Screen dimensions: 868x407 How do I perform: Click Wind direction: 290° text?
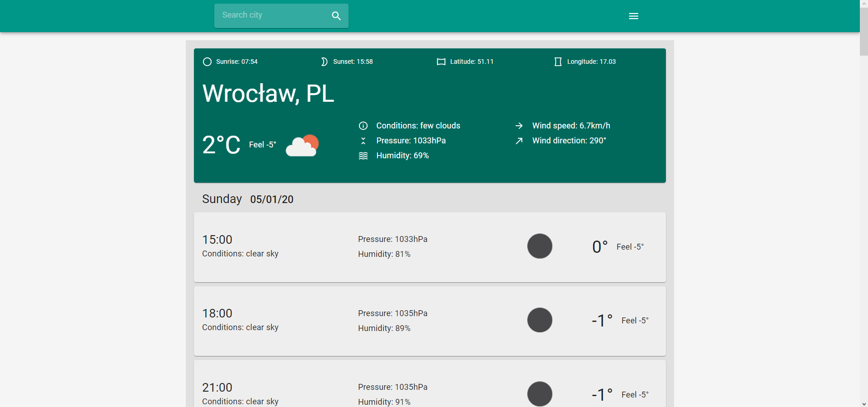click(569, 141)
